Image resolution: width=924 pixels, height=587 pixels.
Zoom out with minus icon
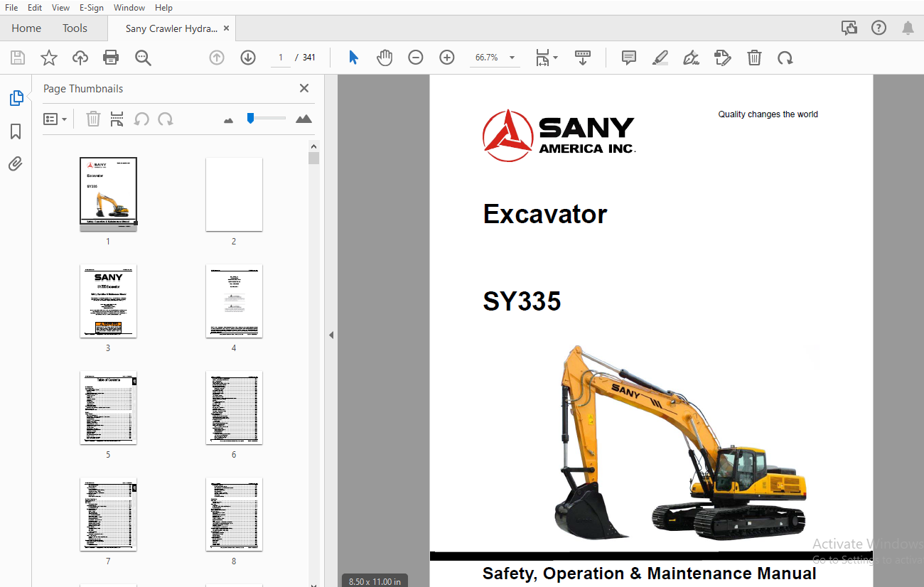(416, 58)
